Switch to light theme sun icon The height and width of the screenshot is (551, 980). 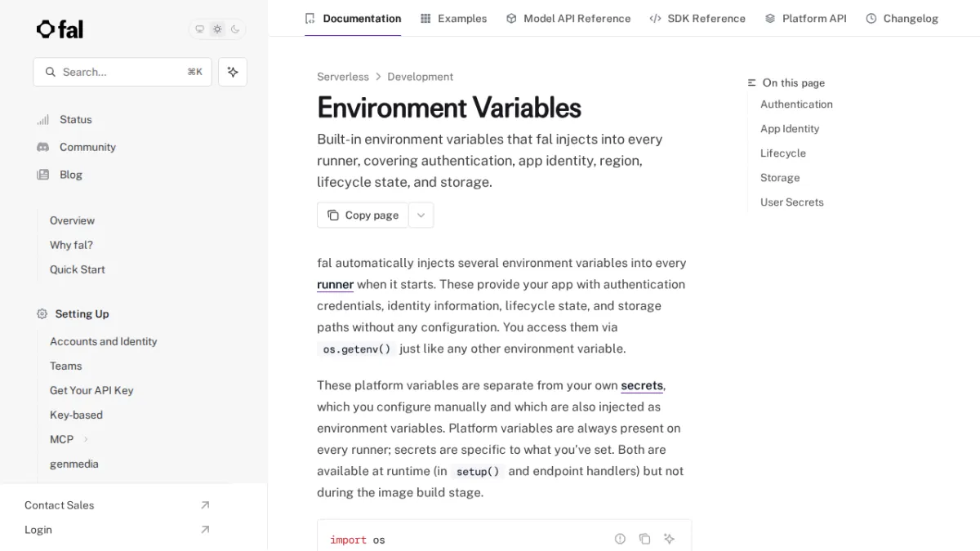pos(217,29)
